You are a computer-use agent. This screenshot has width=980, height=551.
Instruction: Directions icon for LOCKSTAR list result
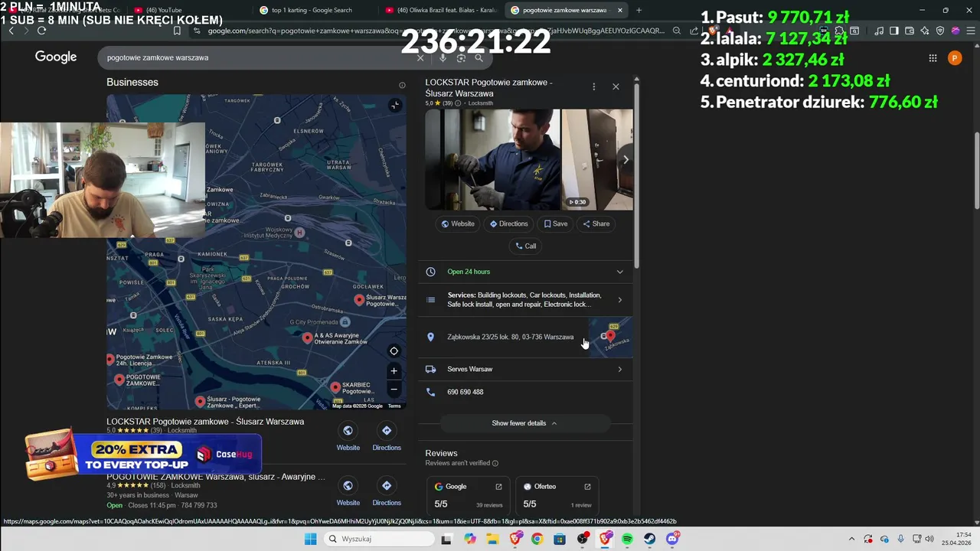(x=387, y=431)
